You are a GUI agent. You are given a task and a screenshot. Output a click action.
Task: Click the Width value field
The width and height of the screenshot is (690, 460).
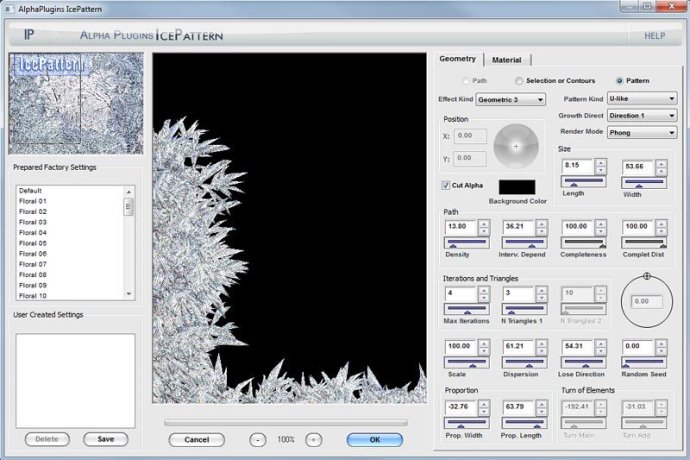(638, 167)
